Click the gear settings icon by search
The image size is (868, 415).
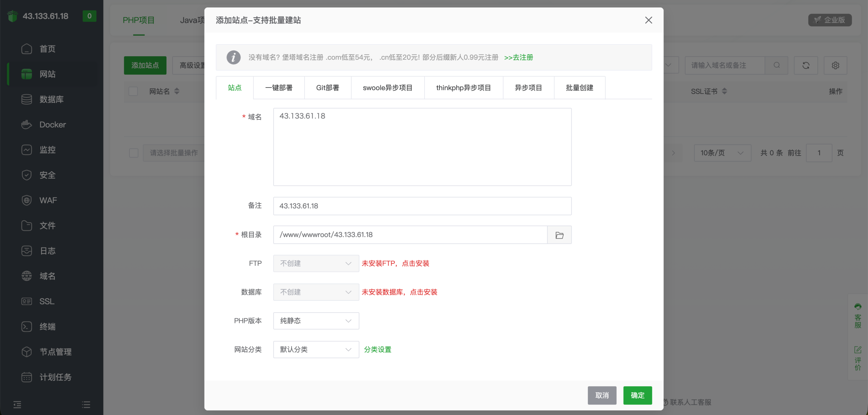coord(835,65)
